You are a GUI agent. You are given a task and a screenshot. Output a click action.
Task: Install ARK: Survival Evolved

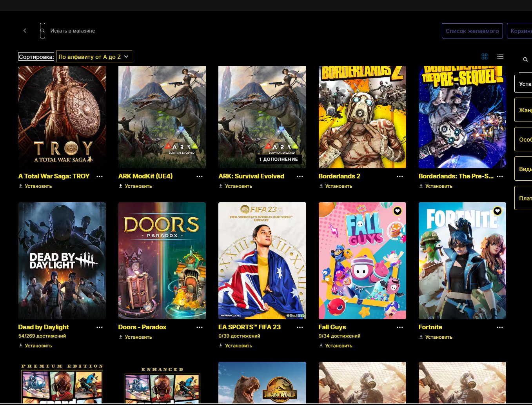click(x=235, y=186)
